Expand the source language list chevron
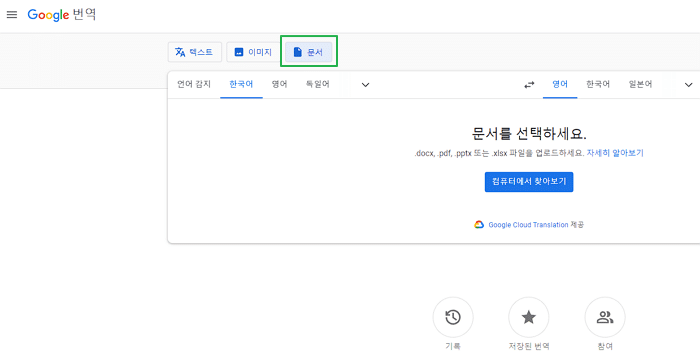This screenshot has width=700, height=363. 365,85
